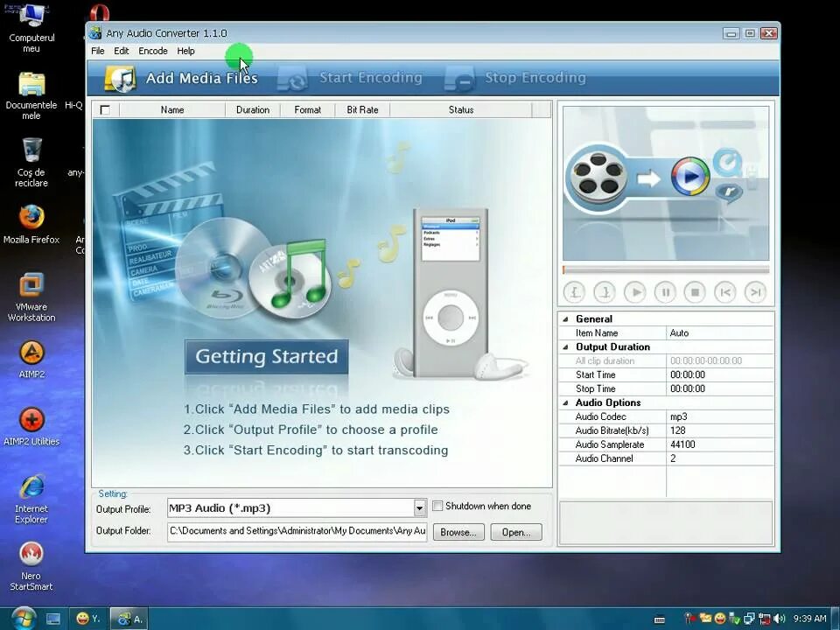
Task: Click Add Media Files toolbar button
Action: coord(181,78)
